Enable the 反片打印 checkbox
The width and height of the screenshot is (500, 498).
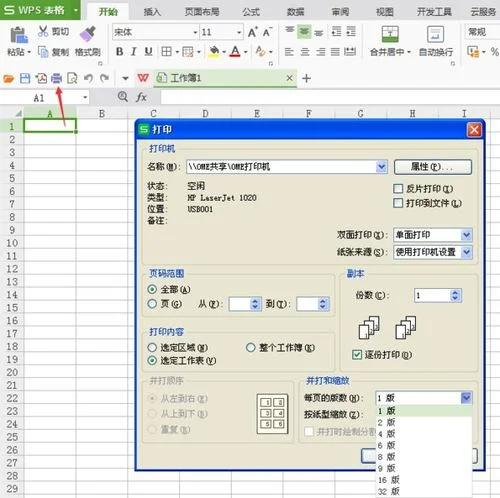(398, 189)
